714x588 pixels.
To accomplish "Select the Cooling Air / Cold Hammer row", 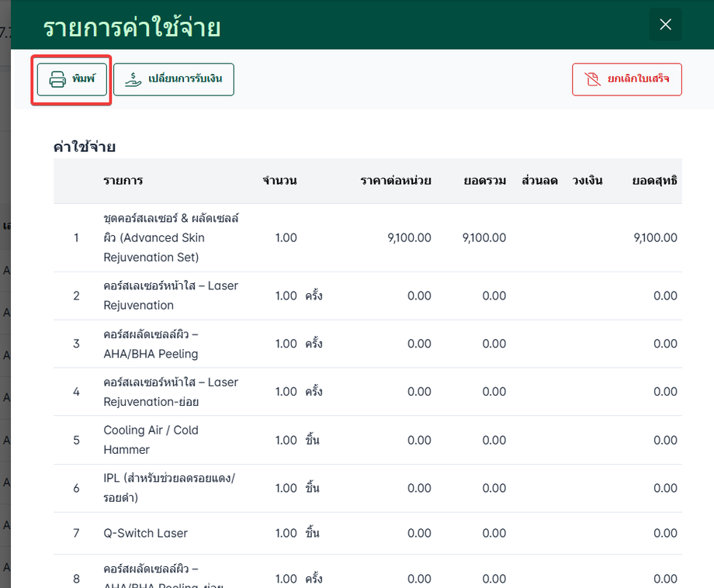I will [151, 440].
